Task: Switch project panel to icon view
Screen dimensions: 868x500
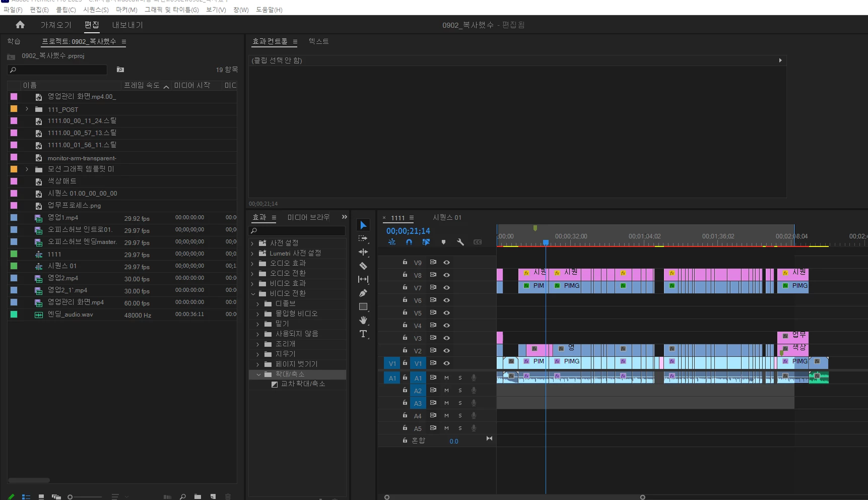Action: pos(41,497)
